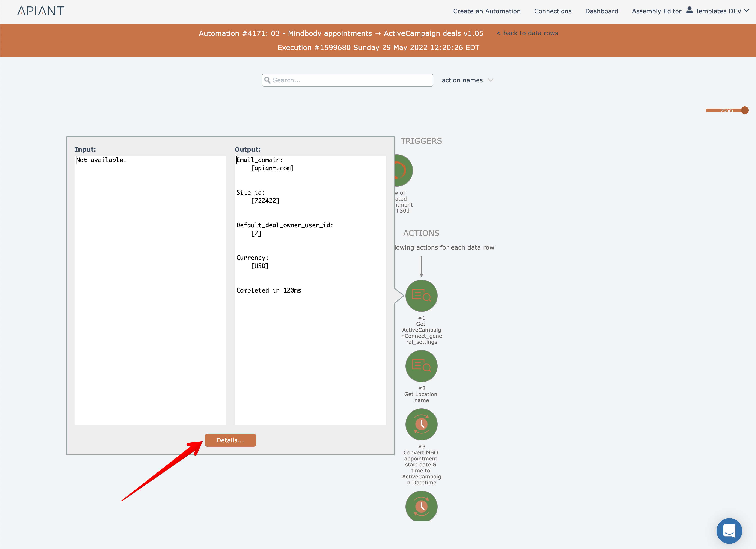Image resolution: width=756 pixels, height=549 pixels.
Task: Click the search magnifier icon
Action: 267,80
